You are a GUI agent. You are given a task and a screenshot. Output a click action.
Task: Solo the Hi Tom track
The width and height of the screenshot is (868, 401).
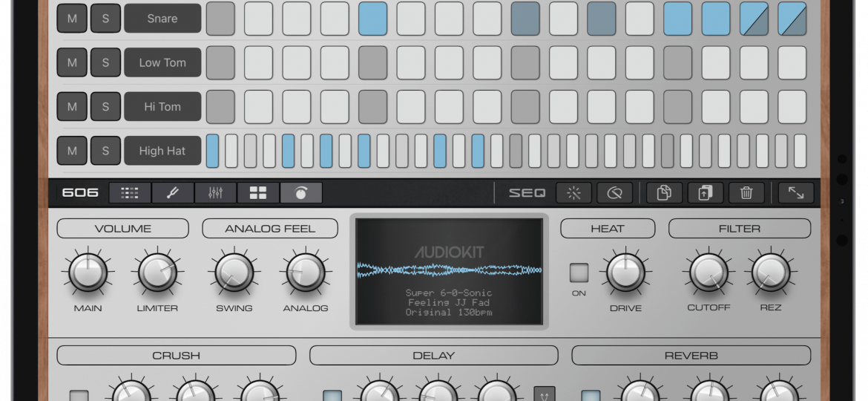point(105,106)
